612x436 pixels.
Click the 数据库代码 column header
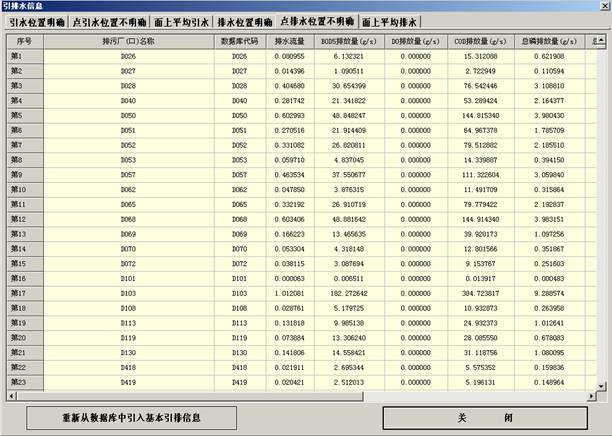point(239,42)
